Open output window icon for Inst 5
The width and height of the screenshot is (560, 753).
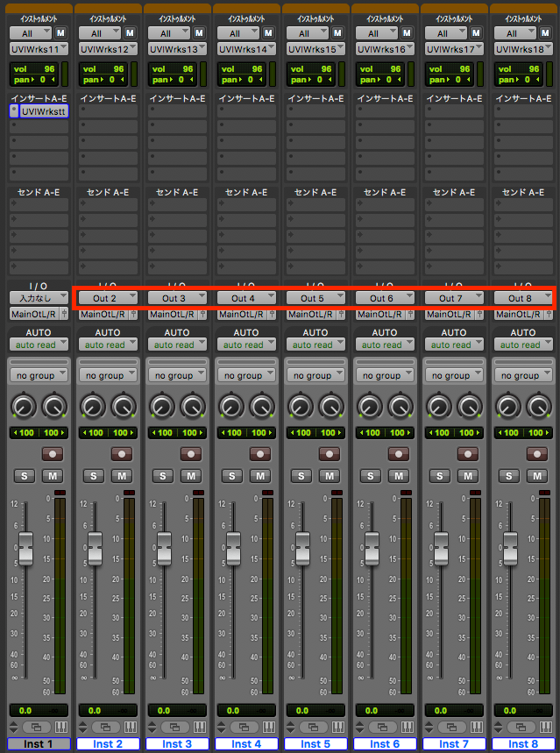pos(313,727)
